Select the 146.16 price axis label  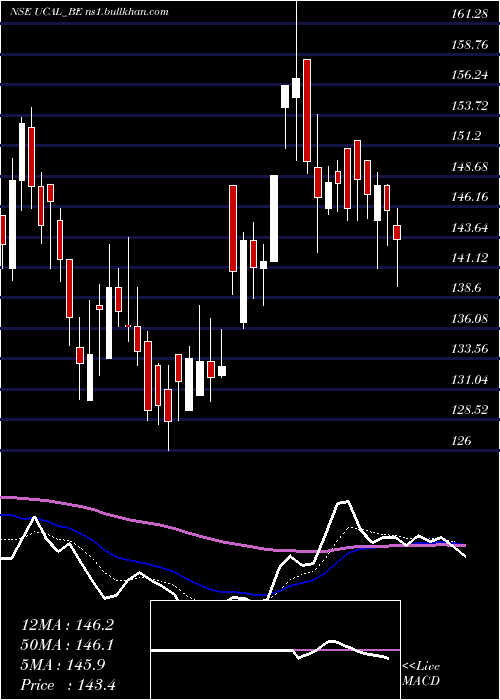470,197
